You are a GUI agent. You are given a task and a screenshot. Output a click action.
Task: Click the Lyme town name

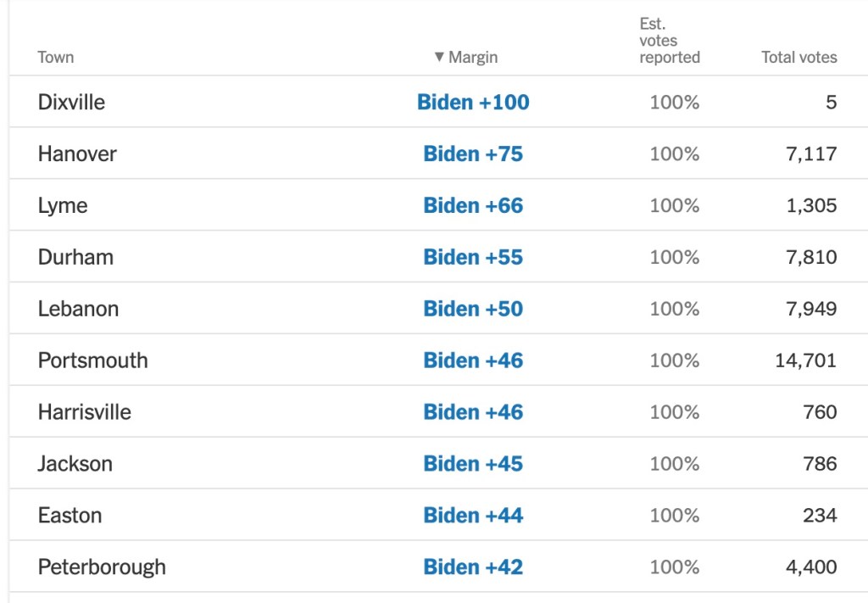click(63, 206)
